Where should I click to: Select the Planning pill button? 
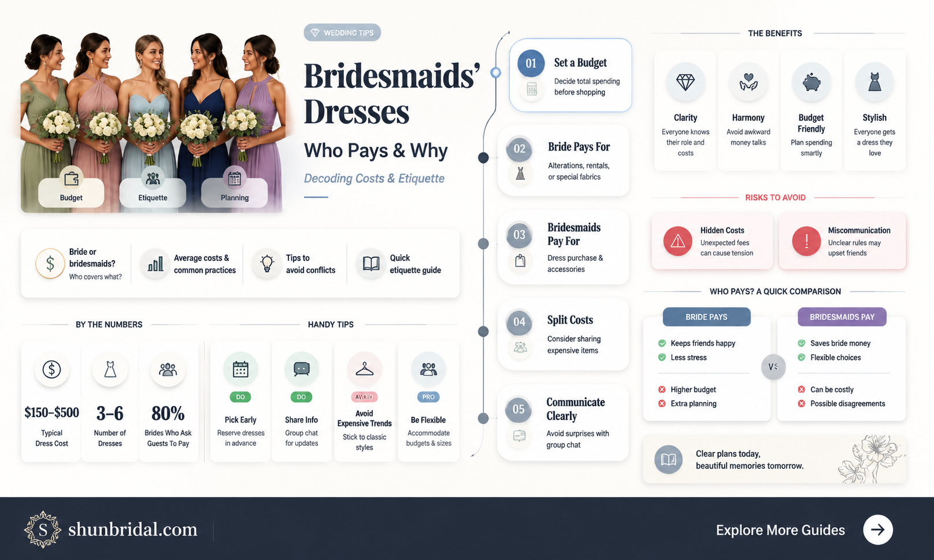[x=234, y=193]
